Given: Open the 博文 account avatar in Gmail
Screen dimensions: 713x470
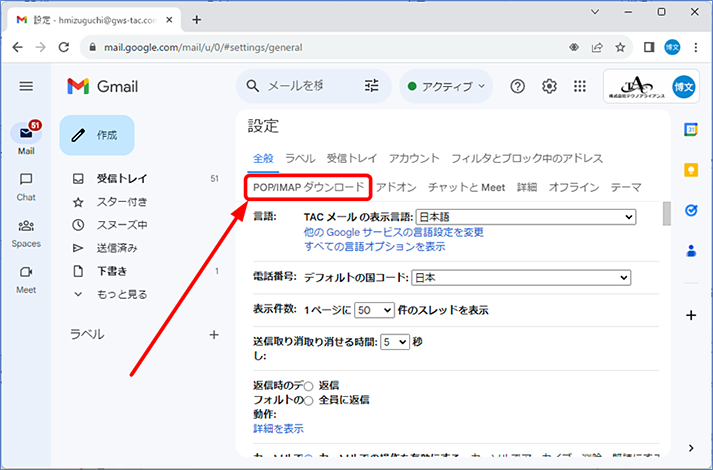Looking at the screenshot, I should [x=683, y=86].
